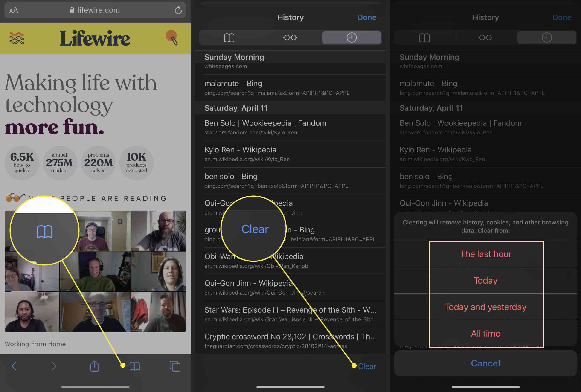The height and width of the screenshot is (392, 581).
Task: Reload the lifewire.com page
Action: pos(178,10)
